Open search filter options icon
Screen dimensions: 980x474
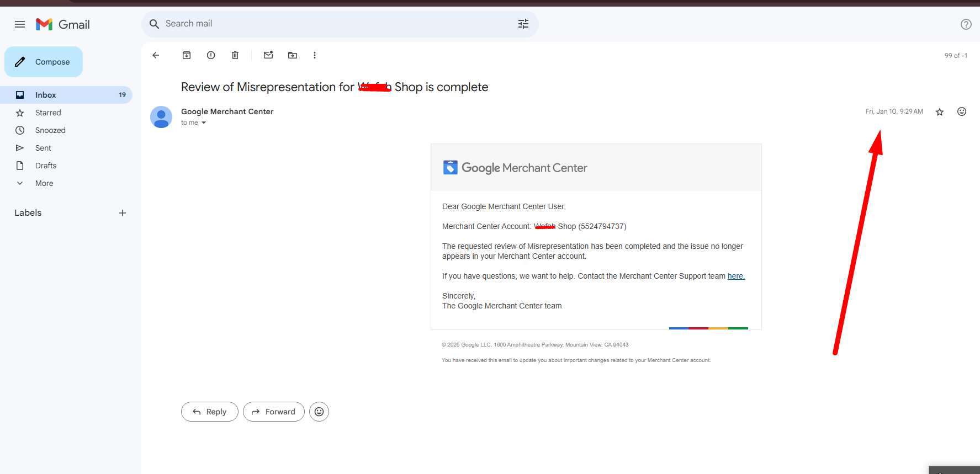[x=523, y=24]
